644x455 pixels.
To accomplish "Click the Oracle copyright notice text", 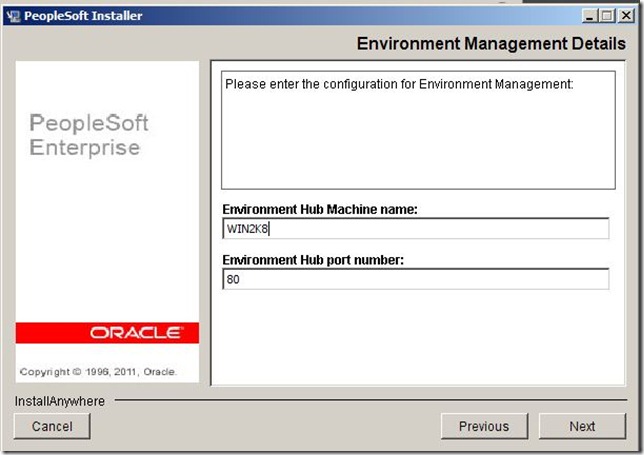I will pos(98,372).
